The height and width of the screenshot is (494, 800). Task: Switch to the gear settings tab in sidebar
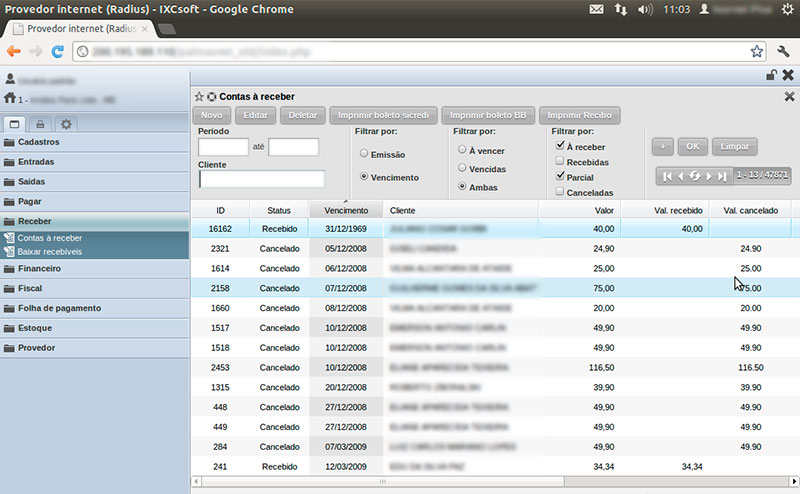(66, 124)
